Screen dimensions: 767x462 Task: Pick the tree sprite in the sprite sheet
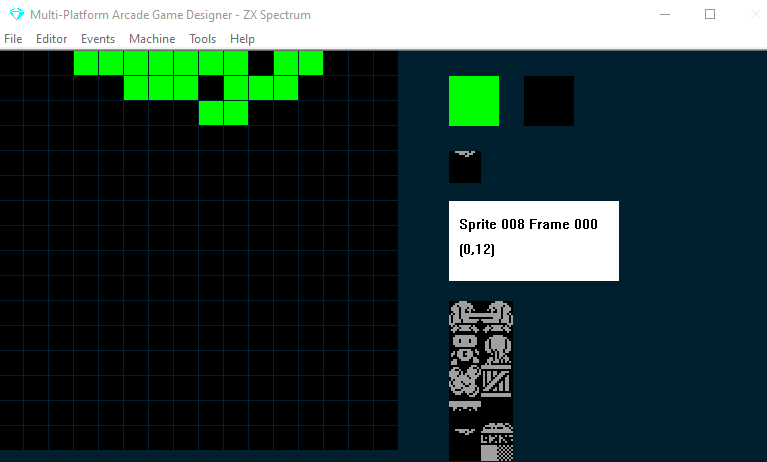[497, 349]
